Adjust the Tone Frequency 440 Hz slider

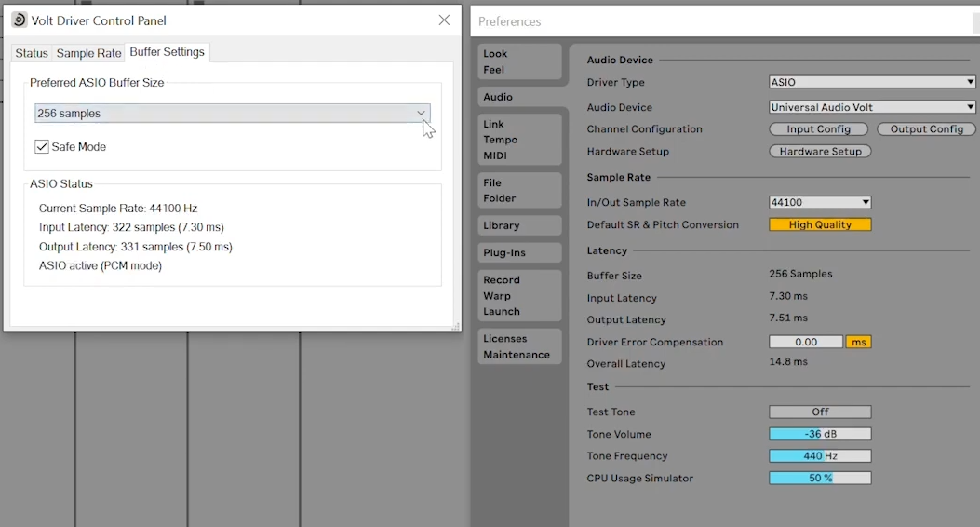[x=820, y=455]
